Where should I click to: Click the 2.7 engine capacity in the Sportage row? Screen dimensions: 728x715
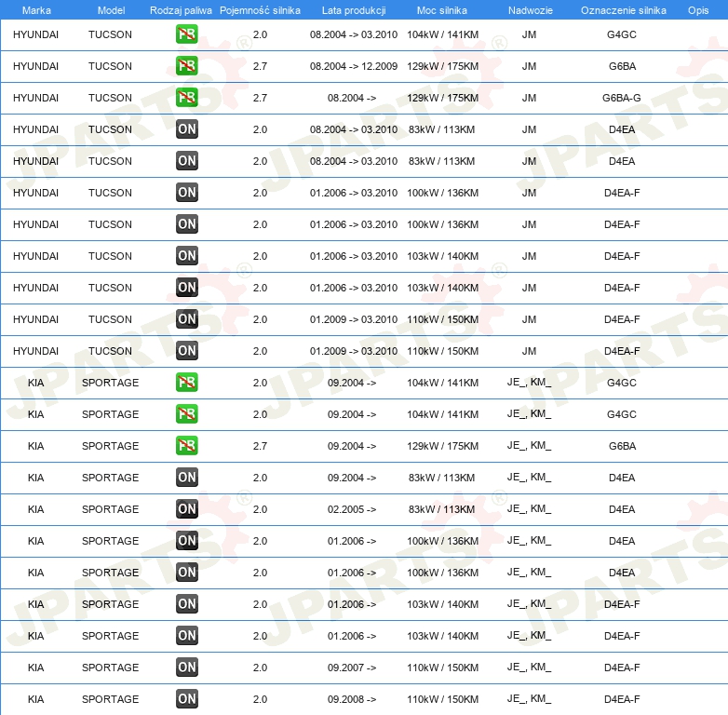(x=260, y=446)
